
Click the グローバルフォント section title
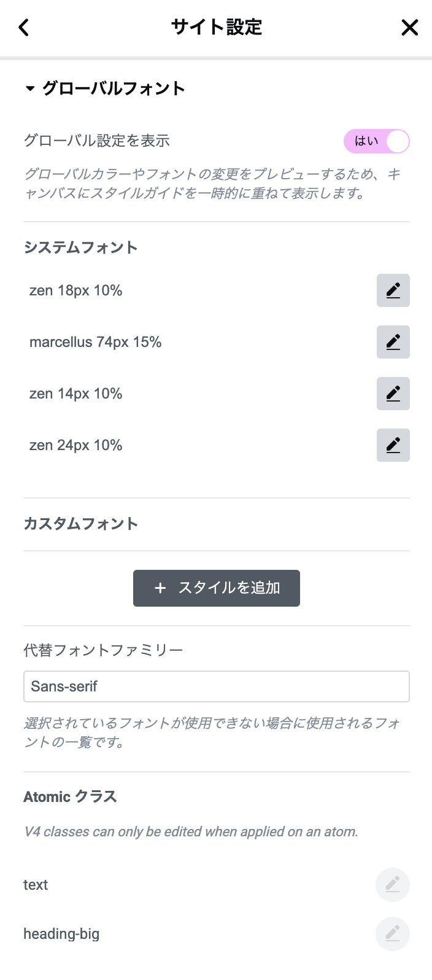click(114, 89)
